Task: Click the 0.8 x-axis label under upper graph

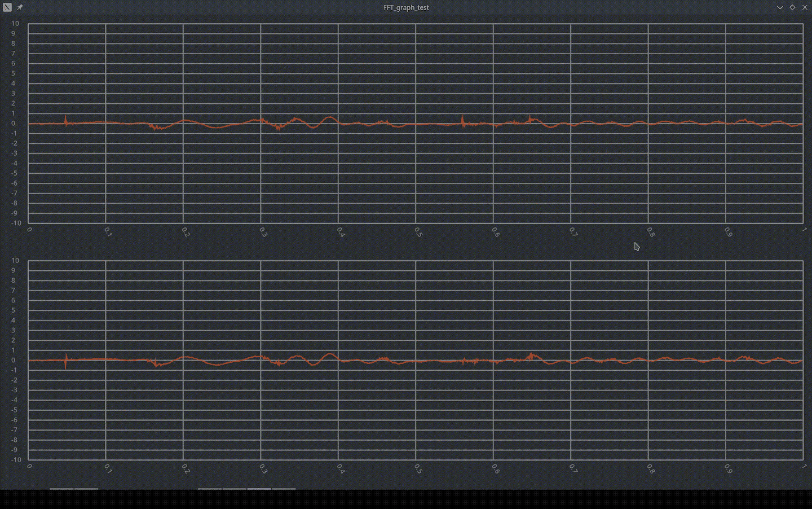Action: click(x=651, y=232)
